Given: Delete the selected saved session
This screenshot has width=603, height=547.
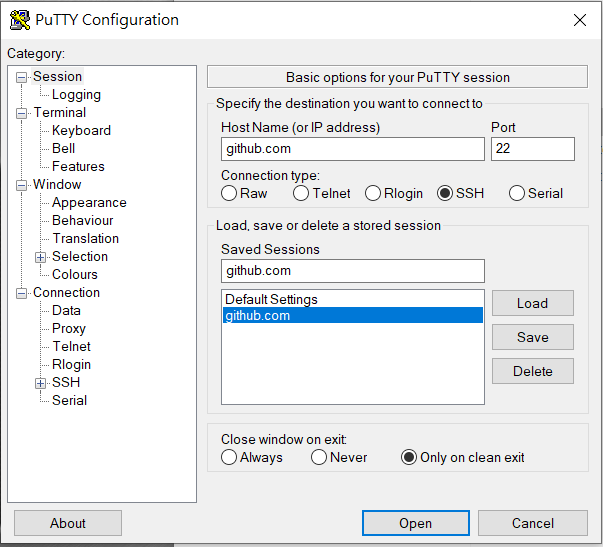Looking at the screenshot, I should [x=533, y=371].
